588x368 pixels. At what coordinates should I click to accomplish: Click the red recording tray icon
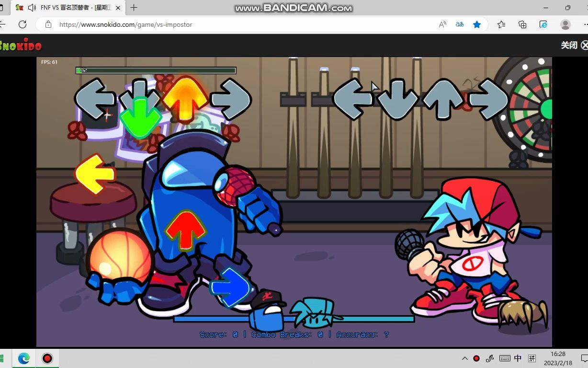(476, 358)
